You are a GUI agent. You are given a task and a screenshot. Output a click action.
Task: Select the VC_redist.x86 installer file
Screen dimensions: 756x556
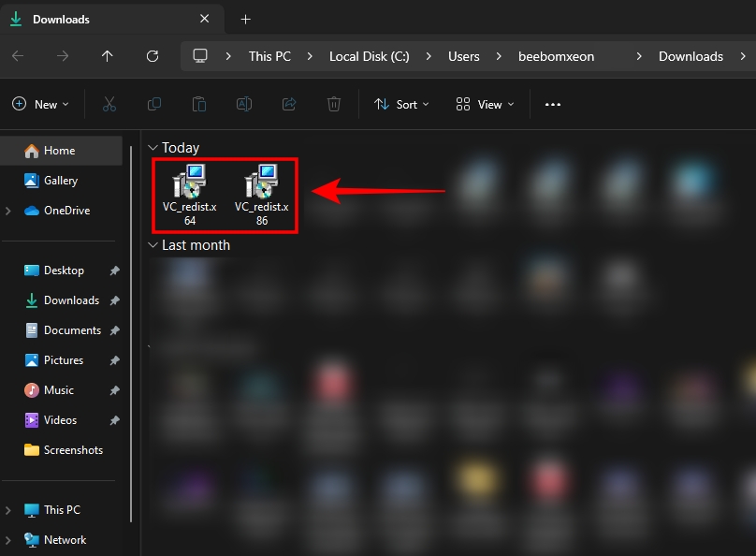tap(262, 196)
